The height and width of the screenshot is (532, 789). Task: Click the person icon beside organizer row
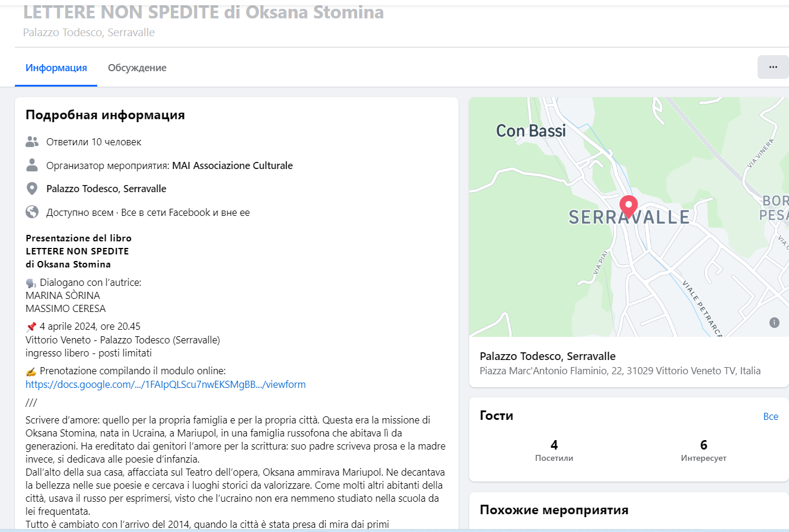pyautogui.click(x=32, y=165)
